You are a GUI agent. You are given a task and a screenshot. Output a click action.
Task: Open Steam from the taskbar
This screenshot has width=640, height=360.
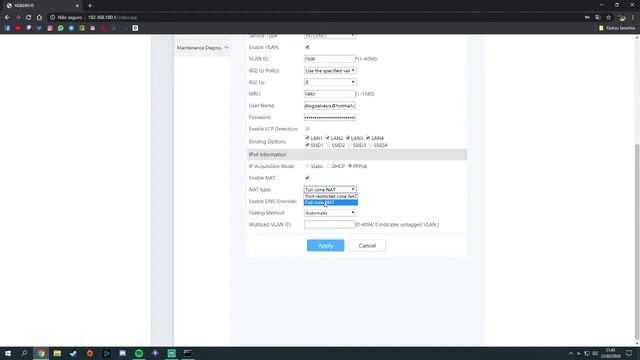click(x=73, y=353)
